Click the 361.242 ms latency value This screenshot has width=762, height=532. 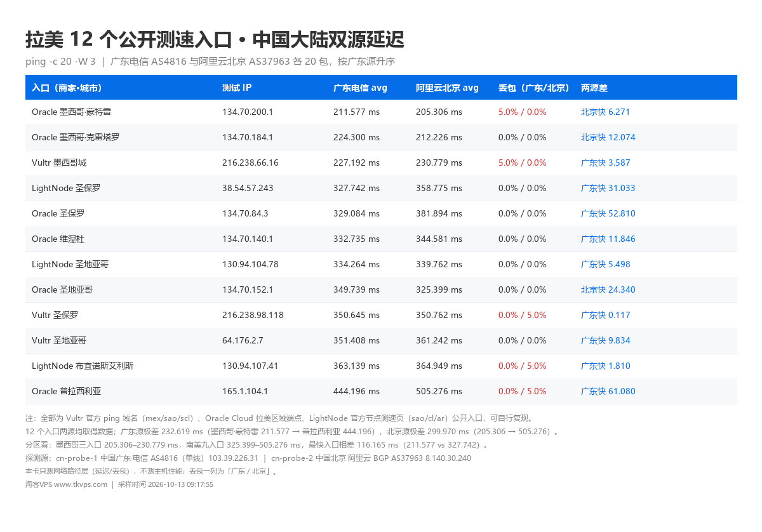coord(439,340)
